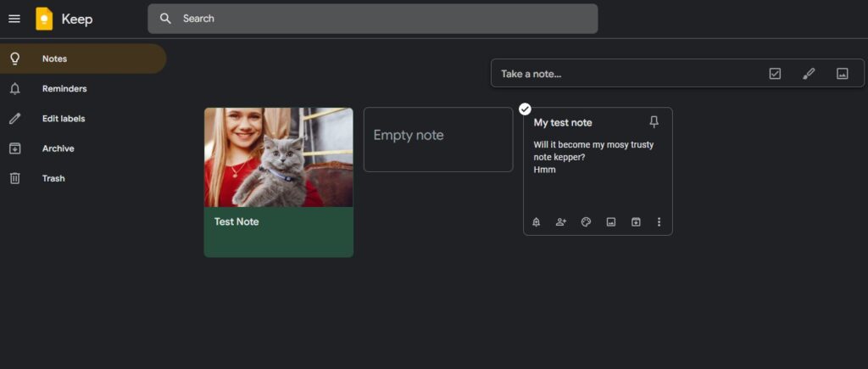
Task: Open More options on My test note
Action: pyautogui.click(x=659, y=222)
